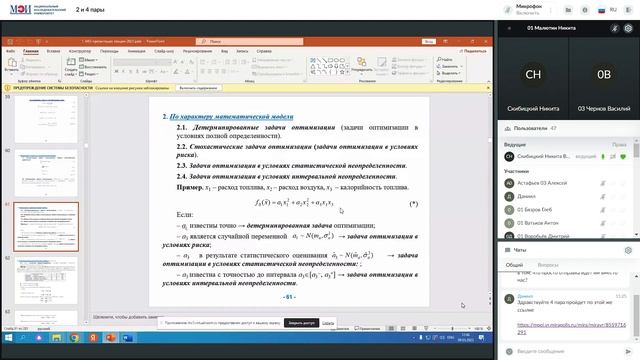Click the info icon in top bar
Viewport: 640px width, 360px height.
click(585, 10)
